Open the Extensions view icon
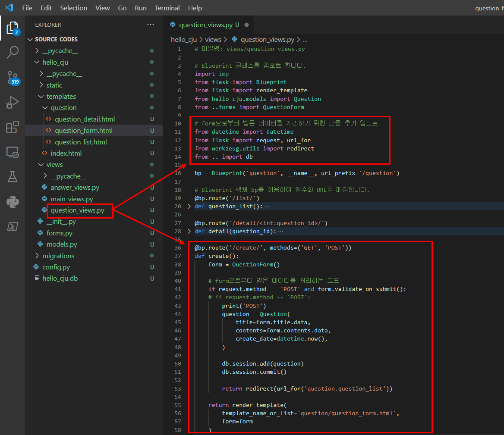This screenshot has height=435, width=504. pos(13,127)
